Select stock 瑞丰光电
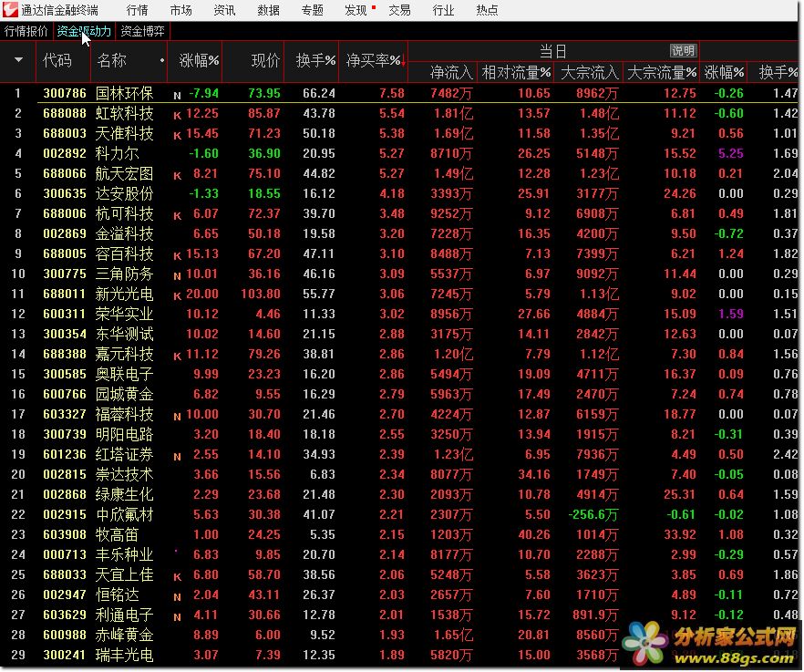This screenshot has height=672, width=804. click(x=125, y=655)
